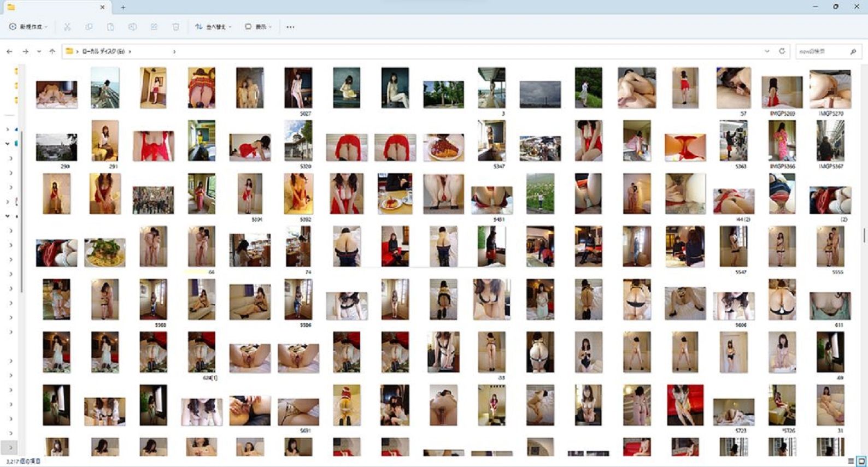Click the Share icon in toolbar
The image size is (868, 467).
[154, 27]
